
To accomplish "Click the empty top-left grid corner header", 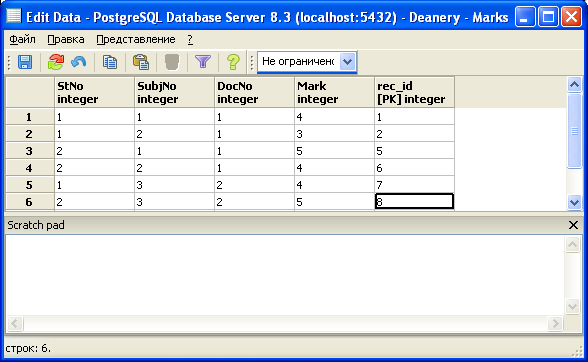I will (x=30, y=92).
